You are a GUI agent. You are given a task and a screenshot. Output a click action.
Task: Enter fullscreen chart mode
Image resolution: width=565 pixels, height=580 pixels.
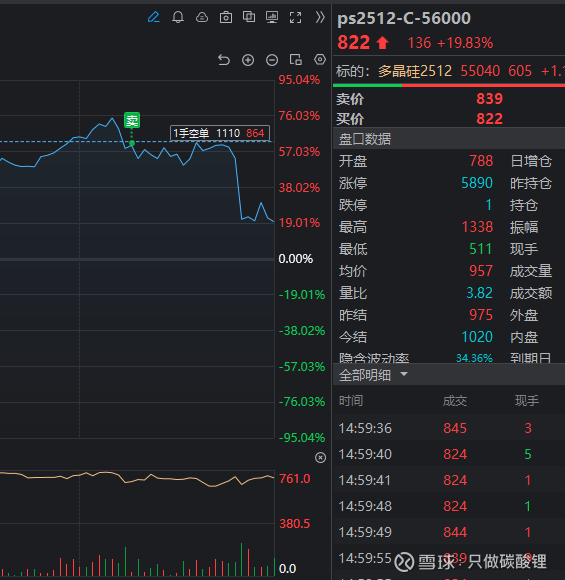click(x=295, y=17)
